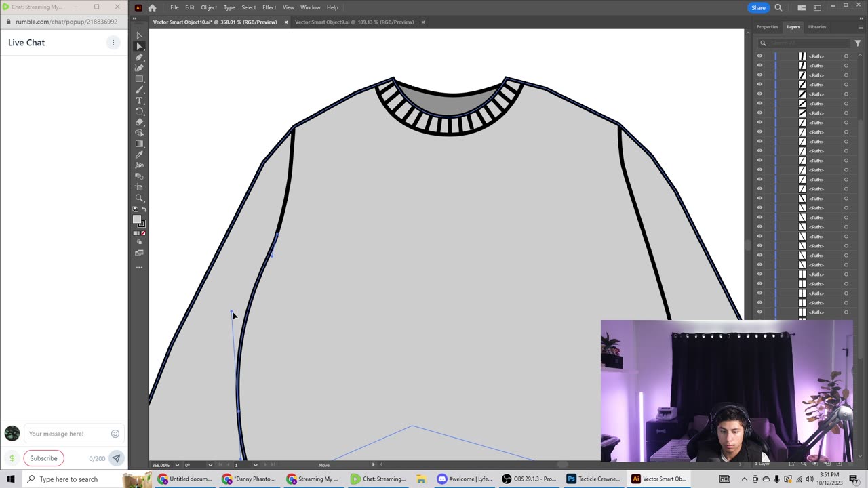Open the rotate view angle dropdown
Viewport: 868px width, 488px height.
pyautogui.click(x=210, y=465)
